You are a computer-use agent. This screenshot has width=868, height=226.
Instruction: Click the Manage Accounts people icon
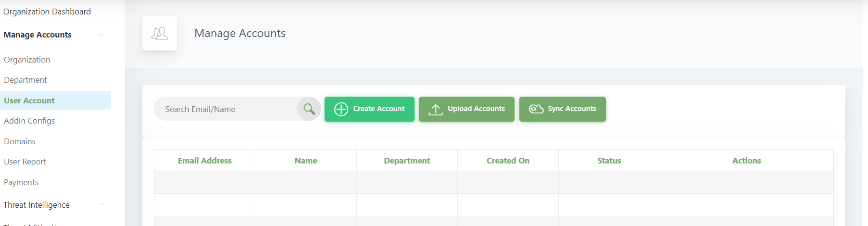pos(160,33)
